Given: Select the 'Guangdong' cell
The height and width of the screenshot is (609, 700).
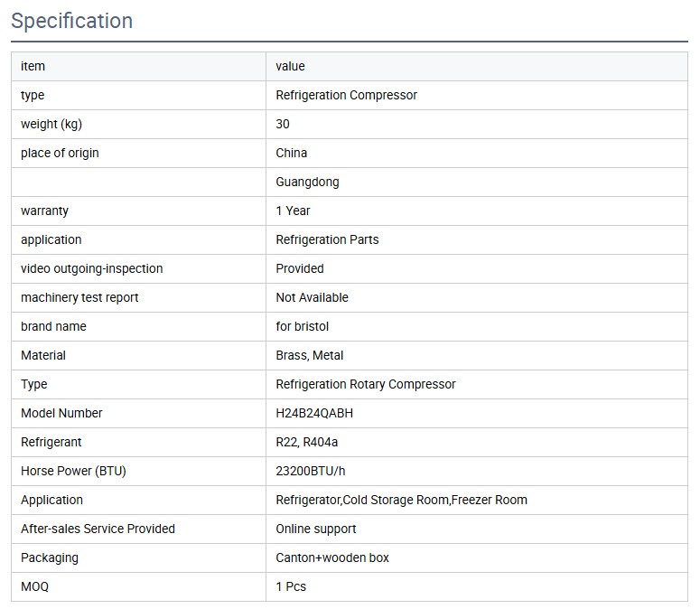Looking at the screenshot, I should (307, 182).
